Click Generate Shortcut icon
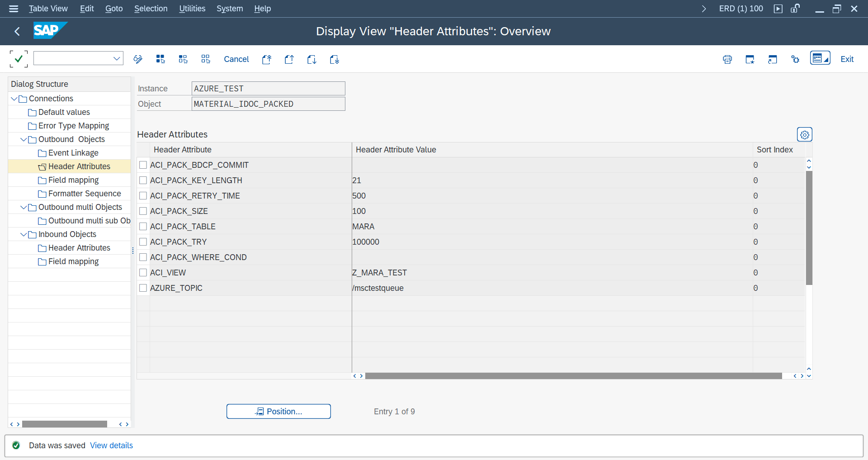The width and height of the screenshot is (868, 460). 773,59
